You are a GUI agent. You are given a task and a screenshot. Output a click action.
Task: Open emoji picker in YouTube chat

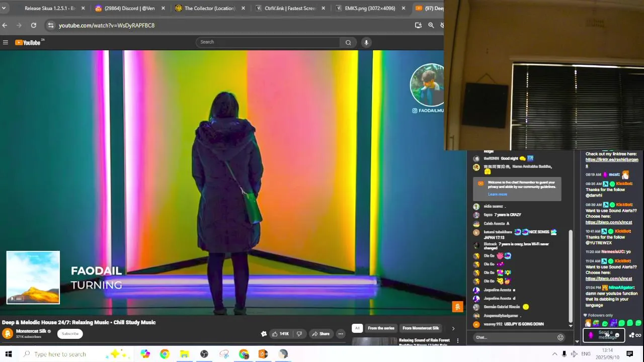pos(560,337)
